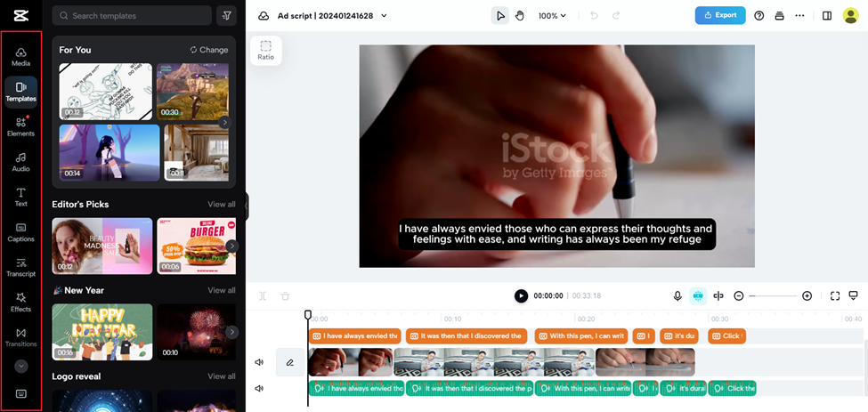The width and height of the screenshot is (868, 412).
Task: Mute the video track speaker
Action: pyautogui.click(x=259, y=362)
